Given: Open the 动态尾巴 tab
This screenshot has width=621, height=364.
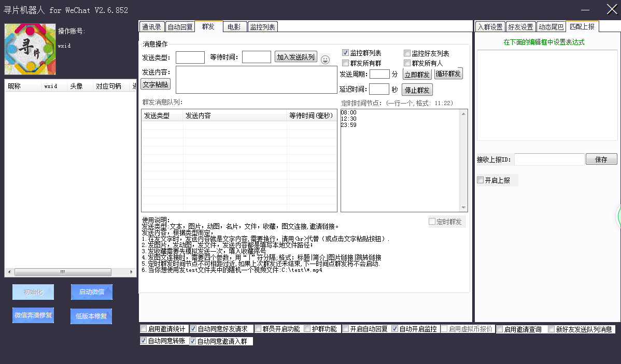Looking at the screenshot, I should click(x=552, y=27).
